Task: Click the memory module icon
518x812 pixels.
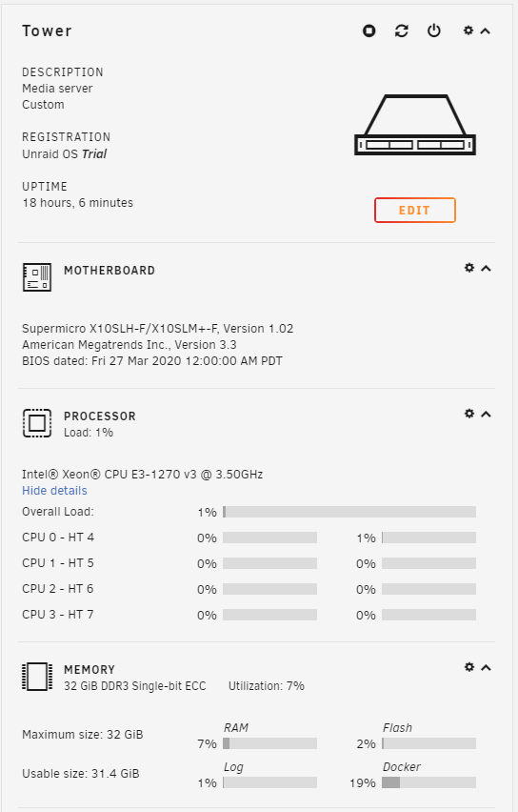Action: (x=37, y=677)
